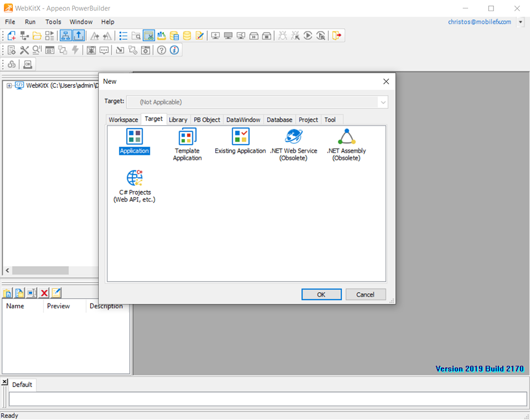The width and height of the screenshot is (530, 420).
Task: Open the account dropdown arrow beside email
Action: click(520, 22)
